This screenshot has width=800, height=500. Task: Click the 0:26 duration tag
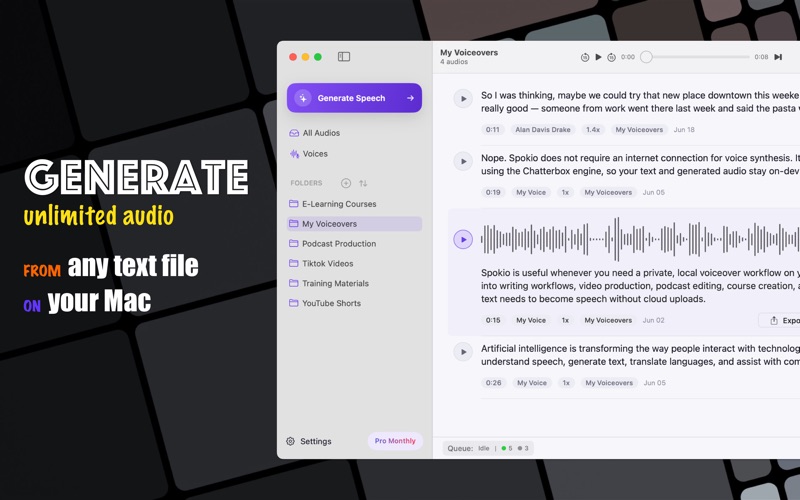point(493,383)
